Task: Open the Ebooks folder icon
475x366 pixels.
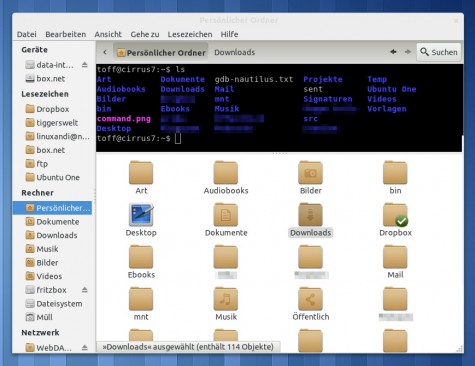Action: click(x=141, y=257)
